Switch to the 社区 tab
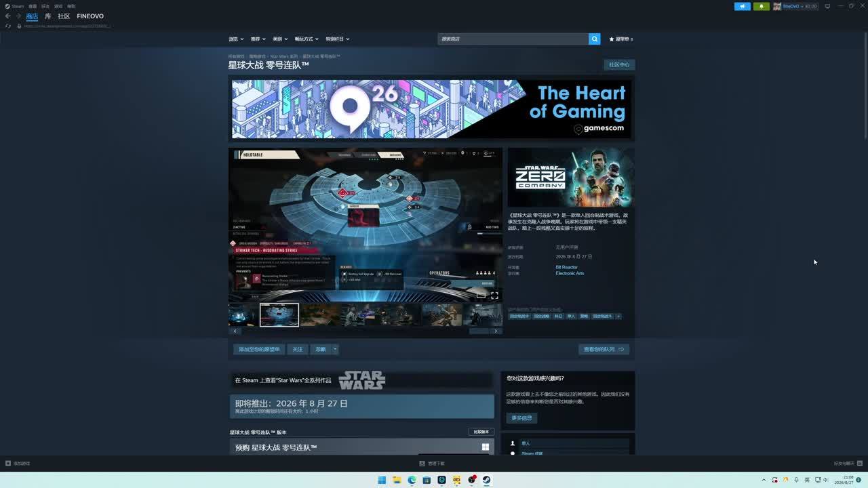This screenshot has width=868, height=488. tap(64, 16)
